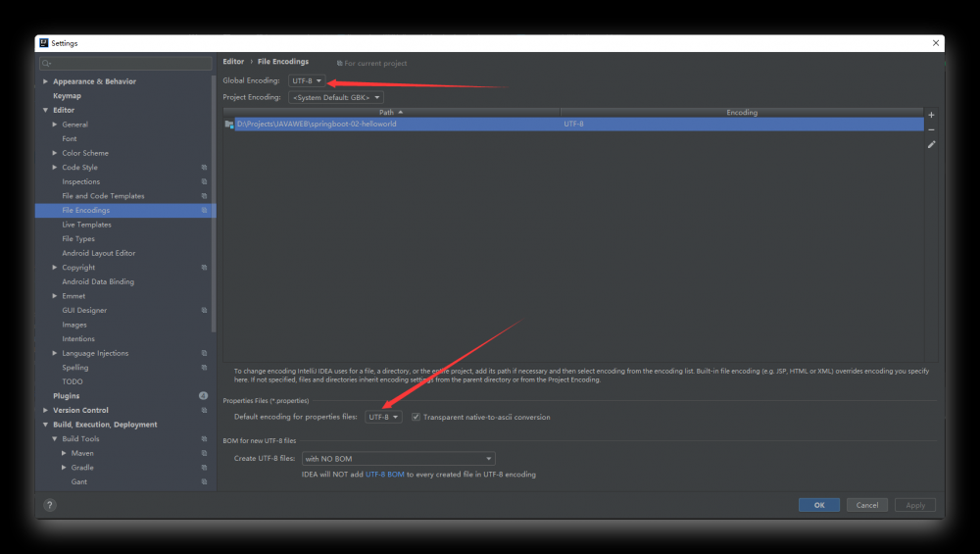Click the folder icon of springboot-02-helloworld row
The width and height of the screenshot is (980, 554).
(x=229, y=125)
